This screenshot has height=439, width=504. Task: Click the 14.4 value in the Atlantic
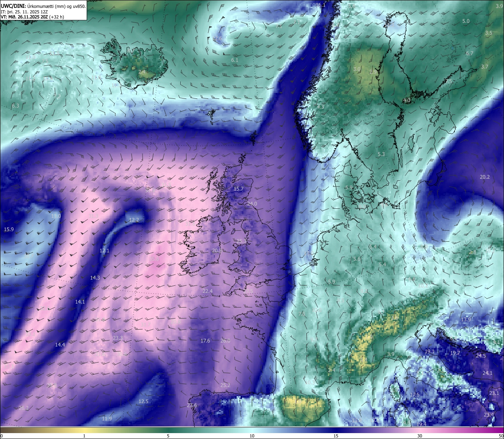point(60,345)
